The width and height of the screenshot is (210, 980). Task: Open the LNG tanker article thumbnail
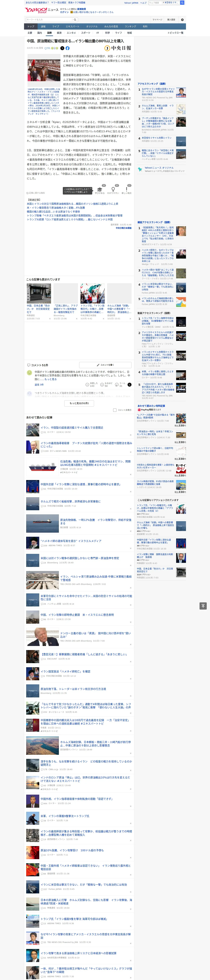coord(42,467)
